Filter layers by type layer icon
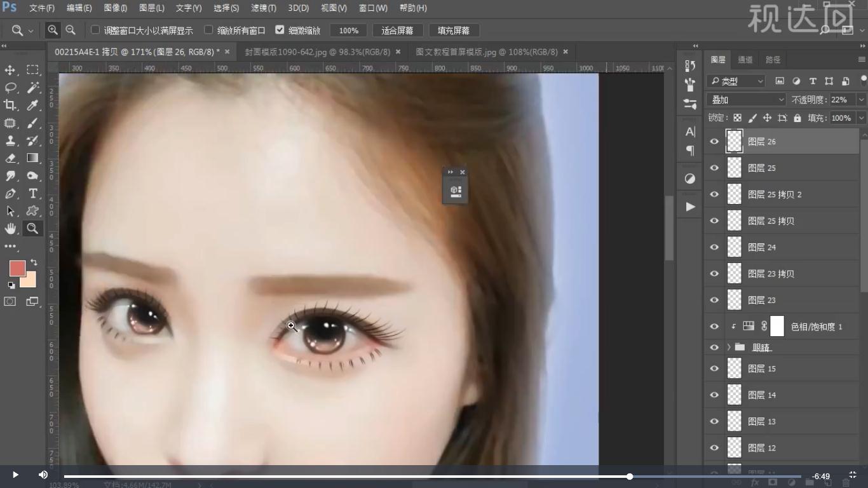This screenshot has width=868, height=488. click(x=813, y=81)
